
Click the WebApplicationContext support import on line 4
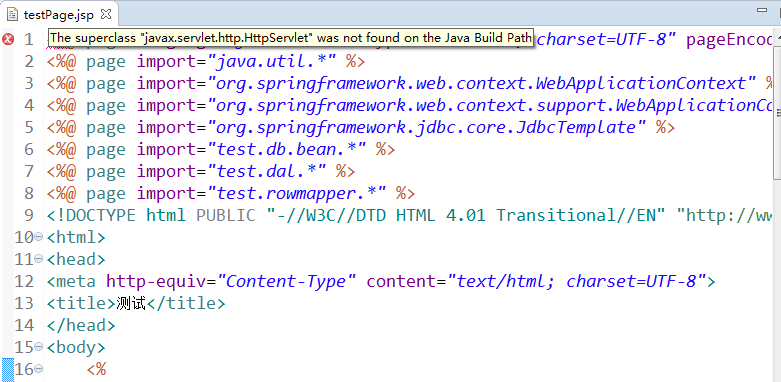490,106
